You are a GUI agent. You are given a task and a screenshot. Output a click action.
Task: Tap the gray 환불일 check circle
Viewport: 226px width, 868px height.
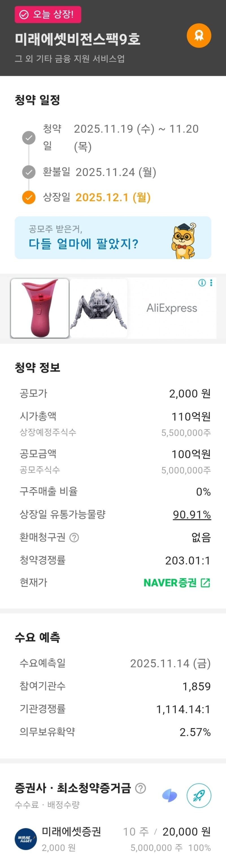pyautogui.click(x=29, y=172)
